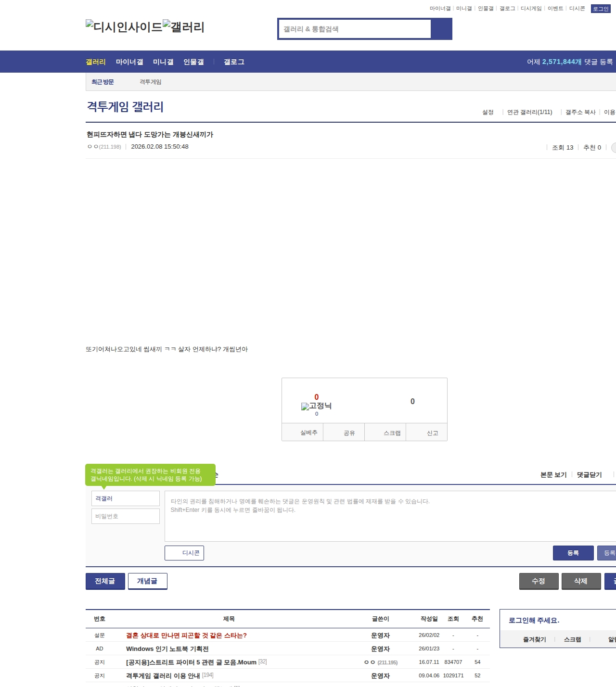Click the 최근 방문 label
Image resolution: width=616 pixels, height=687 pixels.
click(103, 82)
